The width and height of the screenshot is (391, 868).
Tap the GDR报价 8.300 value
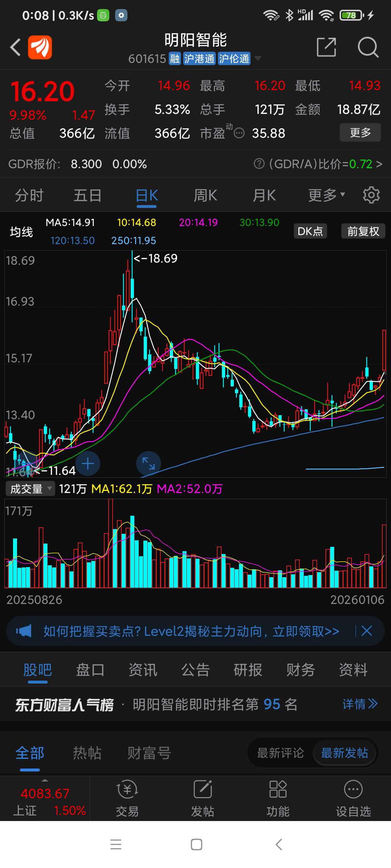86,164
